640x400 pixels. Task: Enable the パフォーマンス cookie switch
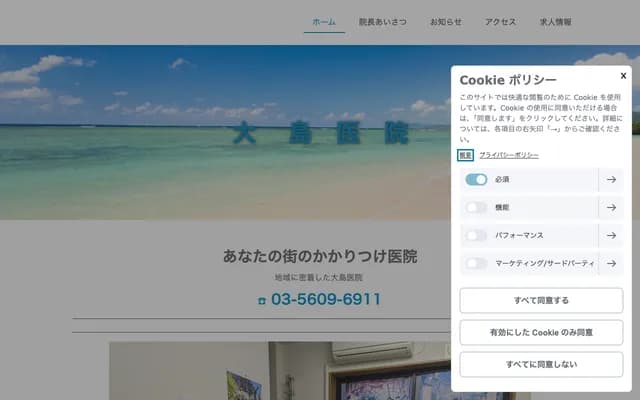[x=476, y=236]
